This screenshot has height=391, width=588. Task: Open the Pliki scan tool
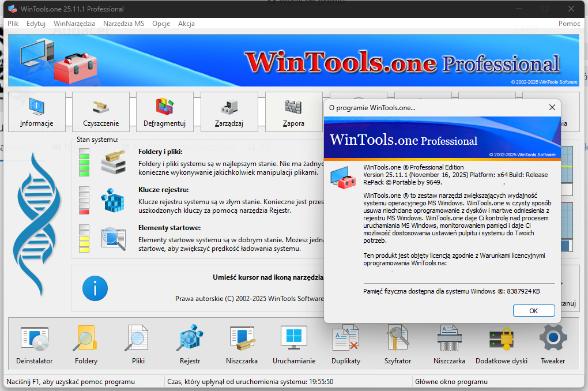pyautogui.click(x=138, y=344)
